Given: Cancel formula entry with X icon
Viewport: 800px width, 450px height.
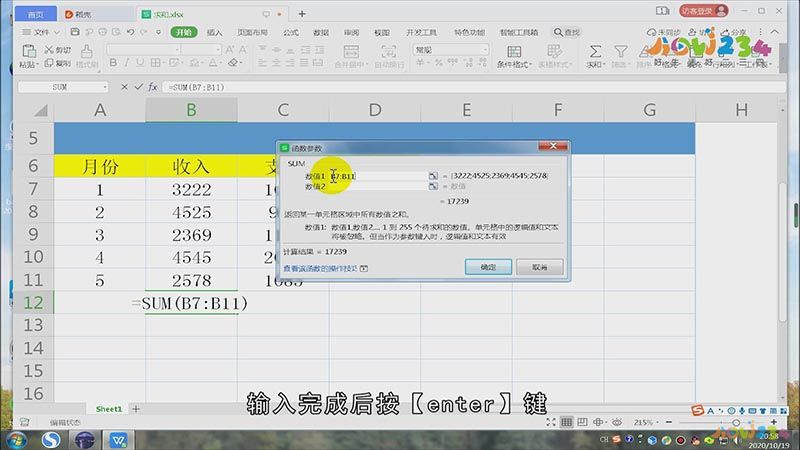Looking at the screenshot, I should coord(124,87).
